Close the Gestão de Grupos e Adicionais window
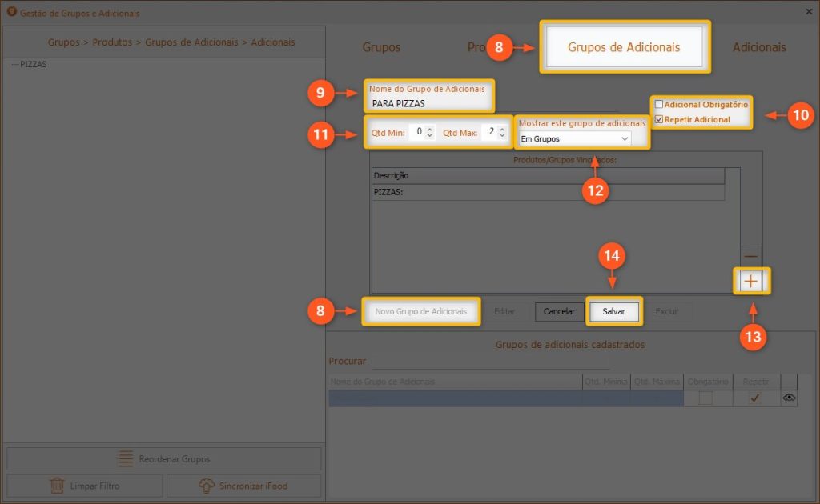Image resolution: width=820 pixels, height=504 pixels. pos(807,12)
